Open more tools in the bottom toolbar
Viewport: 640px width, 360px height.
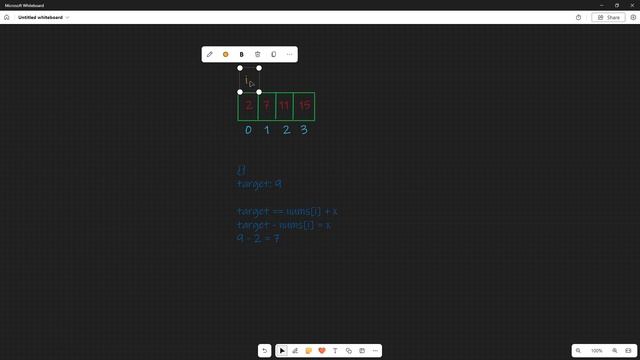click(375, 351)
